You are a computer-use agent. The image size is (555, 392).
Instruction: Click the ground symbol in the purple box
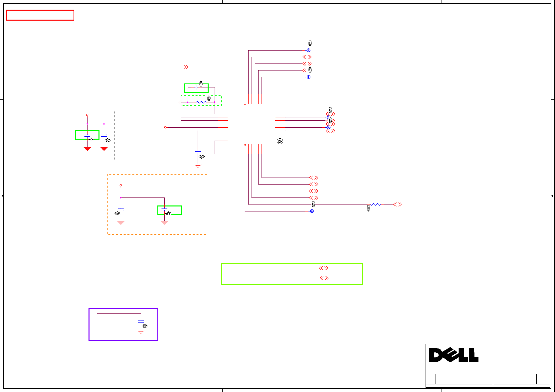[141, 331]
